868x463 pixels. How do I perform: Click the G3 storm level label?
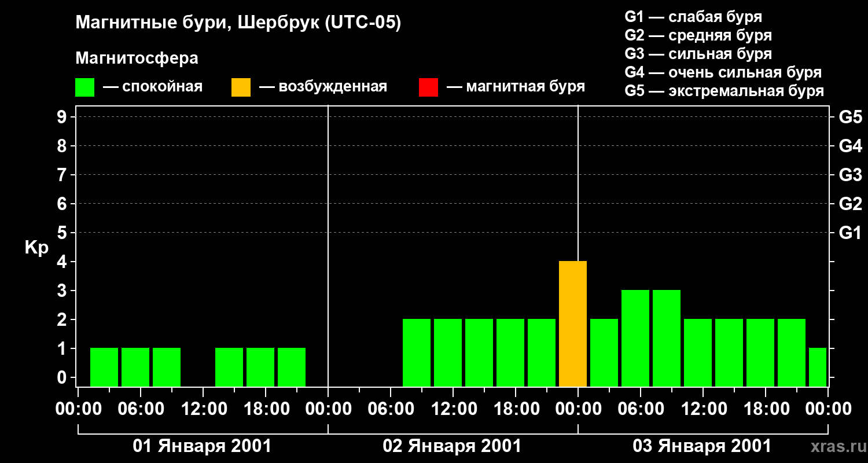coord(850,175)
